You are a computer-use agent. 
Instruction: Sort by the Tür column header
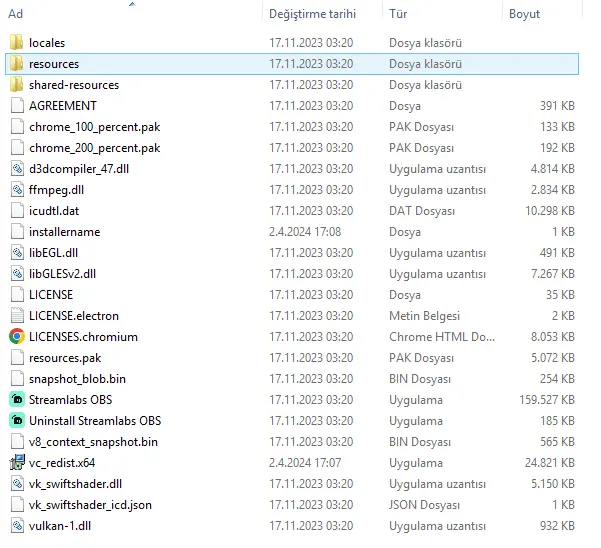coord(398,14)
